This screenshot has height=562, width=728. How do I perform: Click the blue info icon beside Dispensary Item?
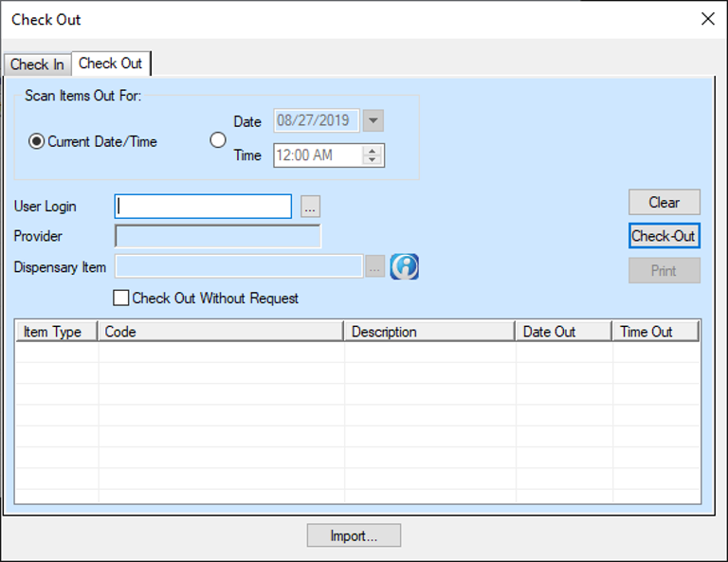pyautogui.click(x=405, y=267)
